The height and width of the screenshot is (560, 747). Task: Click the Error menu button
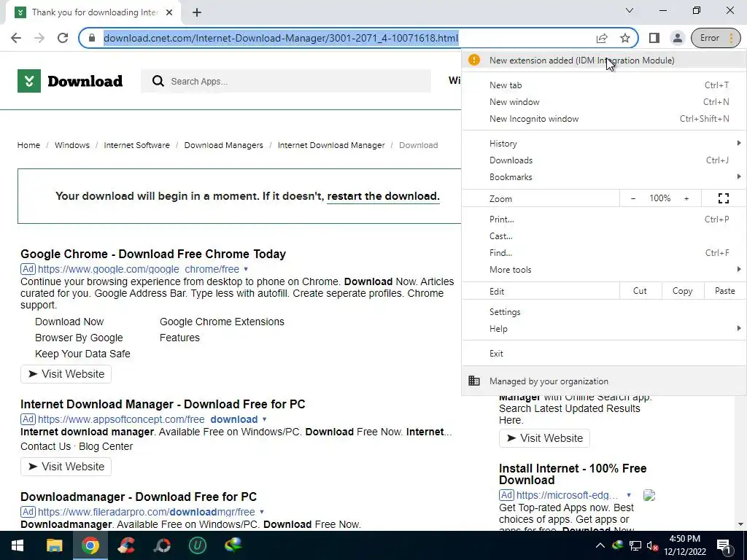point(716,38)
